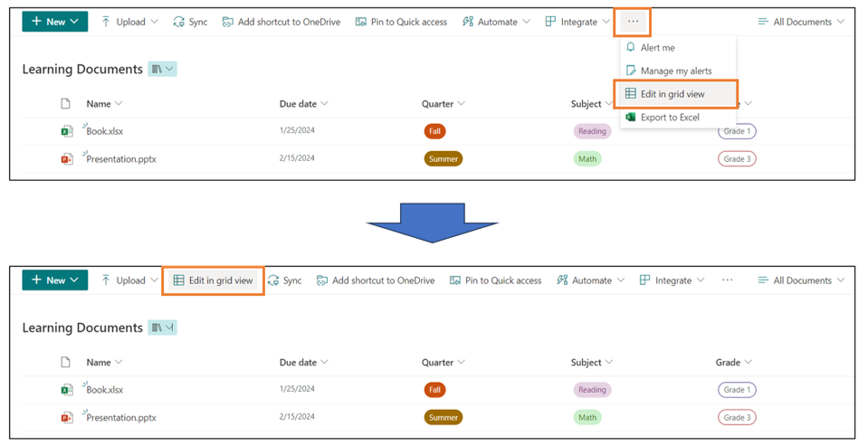Click date 1/25/2024 in the upper screenshot

point(297,130)
